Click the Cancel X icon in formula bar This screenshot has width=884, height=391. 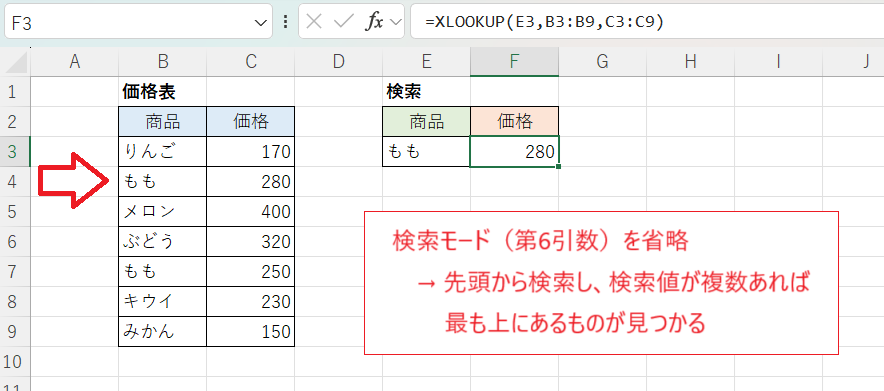click(315, 22)
